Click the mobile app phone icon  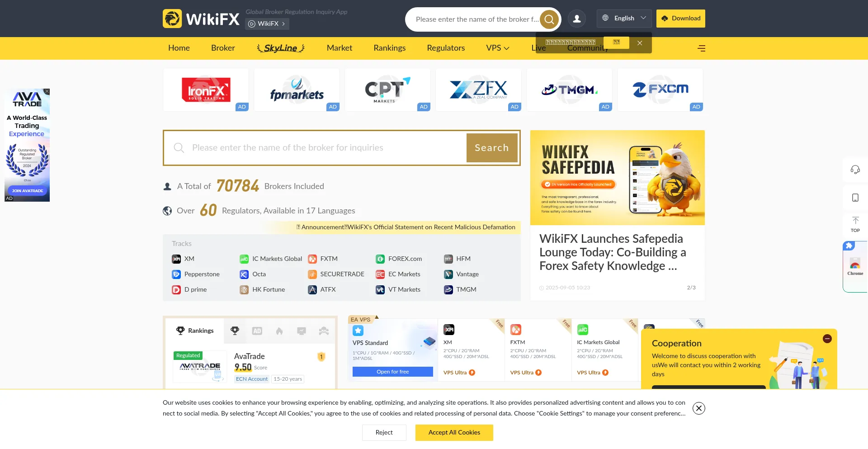[855, 198]
